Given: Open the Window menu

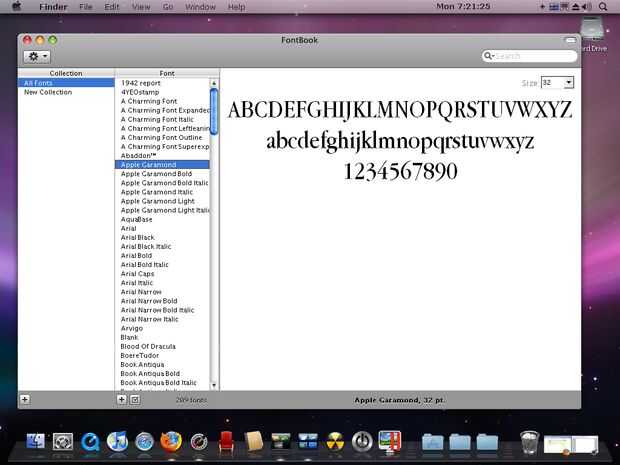Looking at the screenshot, I should [200, 7].
